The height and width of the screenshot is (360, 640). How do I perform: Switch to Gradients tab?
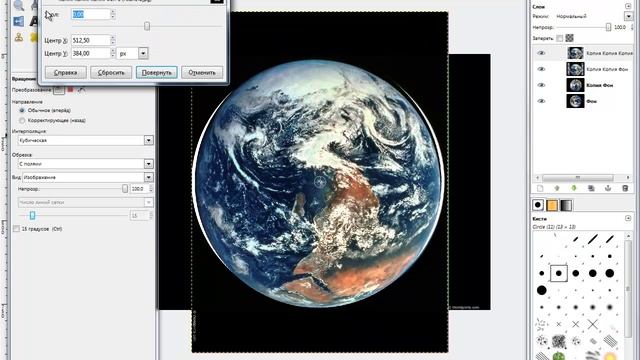pos(566,205)
